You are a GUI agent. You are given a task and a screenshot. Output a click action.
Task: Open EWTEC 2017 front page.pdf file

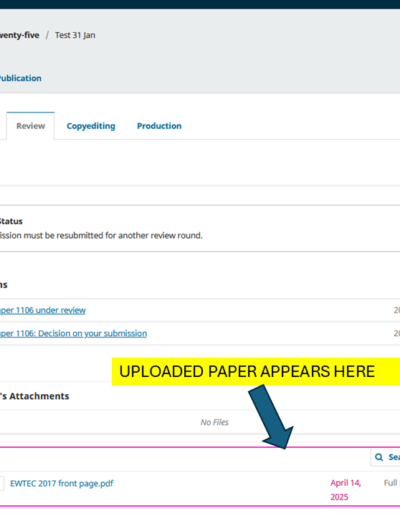point(62,484)
